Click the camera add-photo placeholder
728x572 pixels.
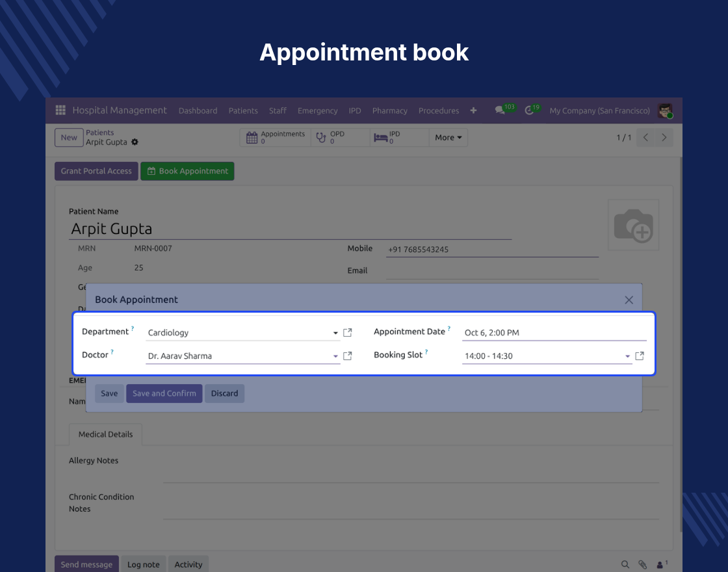pos(633,225)
